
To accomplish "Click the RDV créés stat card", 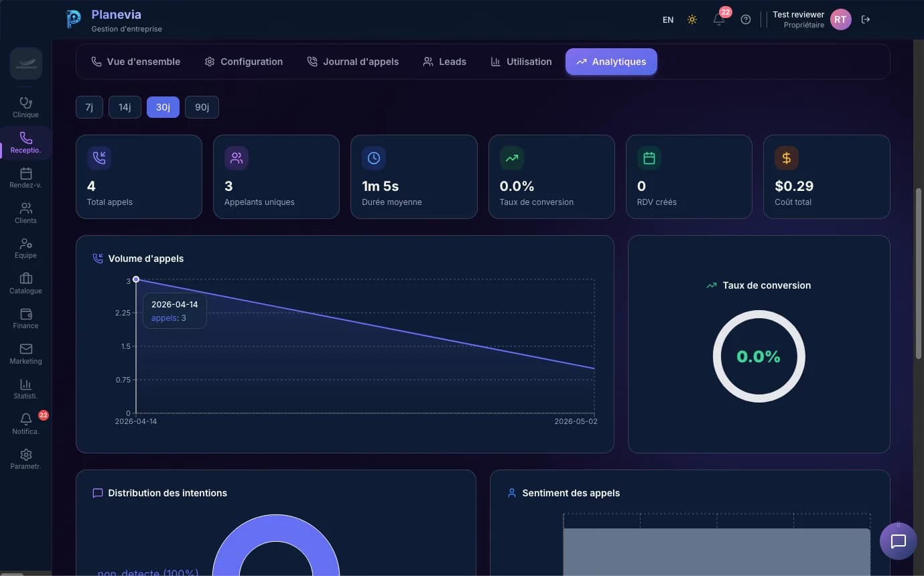I will 689,177.
